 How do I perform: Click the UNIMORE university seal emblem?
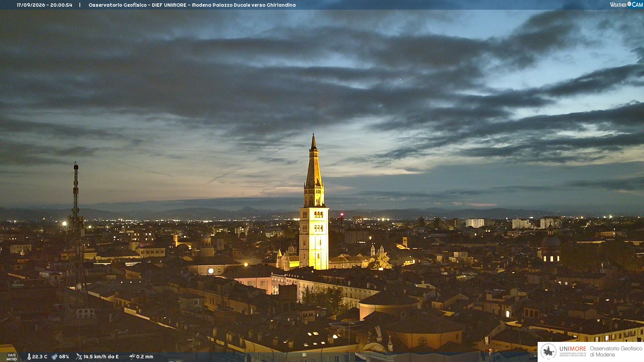click(x=548, y=351)
